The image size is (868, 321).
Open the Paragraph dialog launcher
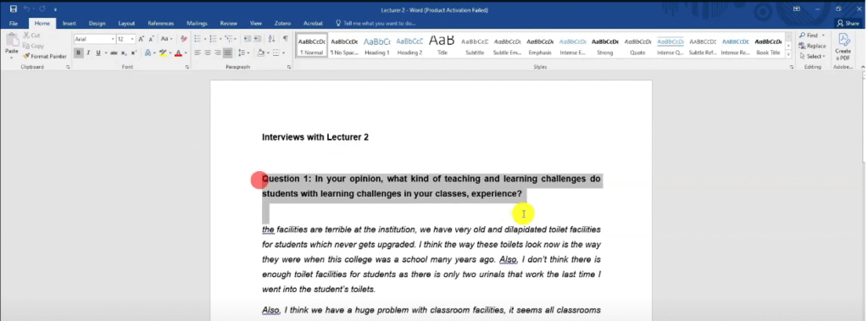point(290,67)
